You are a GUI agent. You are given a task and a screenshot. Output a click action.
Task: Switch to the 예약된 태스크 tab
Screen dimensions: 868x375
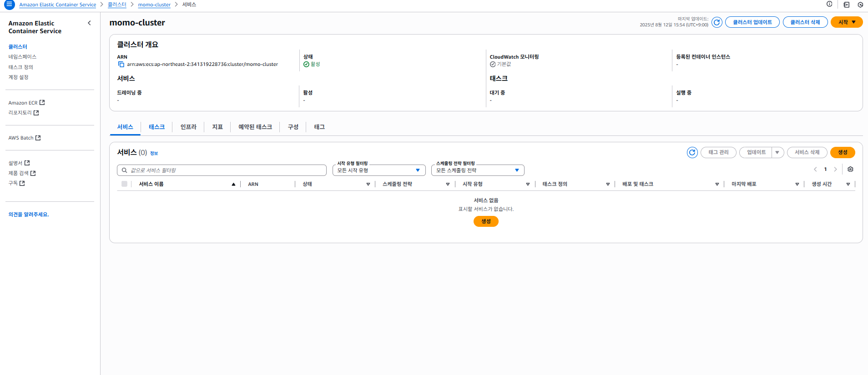255,127
